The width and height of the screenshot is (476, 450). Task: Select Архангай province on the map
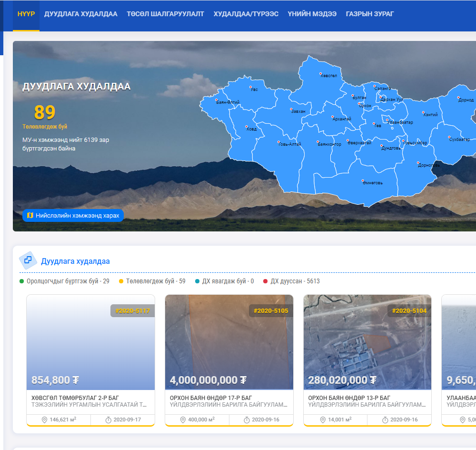click(x=342, y=119)
